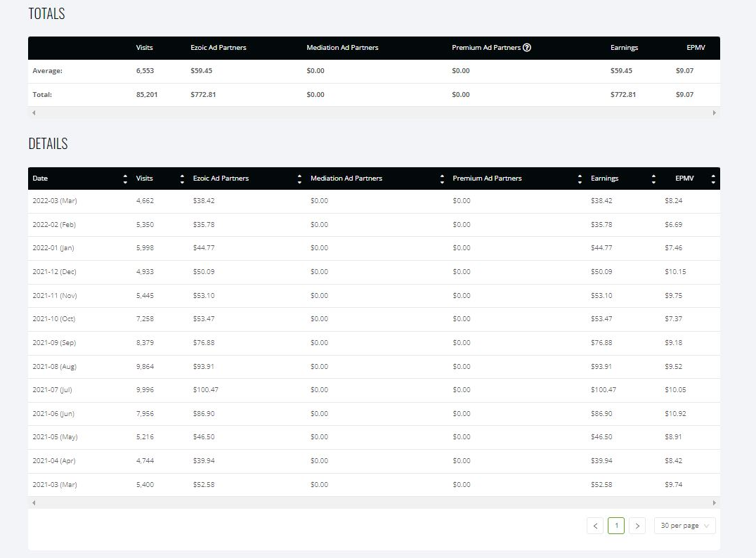Click the 2021-05 (May) date cell
This screenshot has height=558, width=756.
tap(55, 437)
